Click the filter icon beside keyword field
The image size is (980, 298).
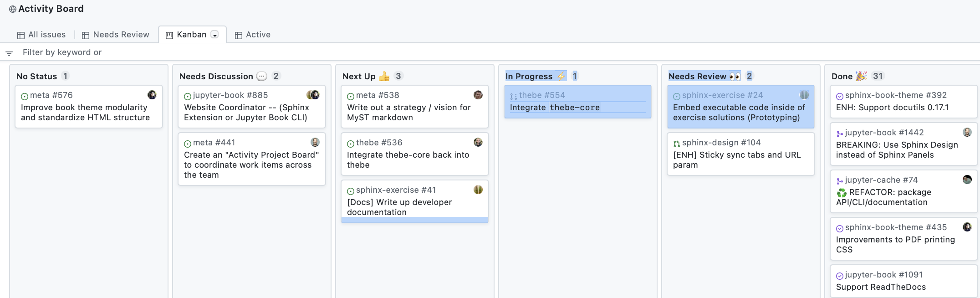point(9,53)
